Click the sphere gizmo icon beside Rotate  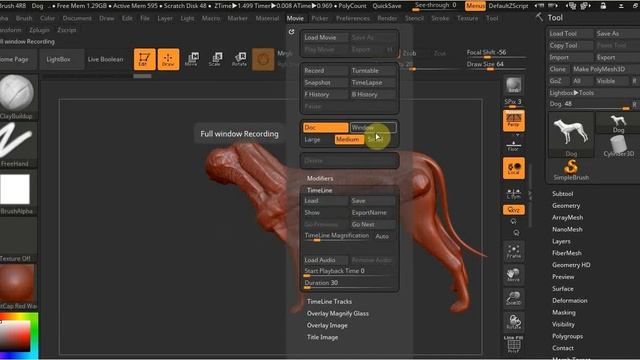click(x=263, y=59)
